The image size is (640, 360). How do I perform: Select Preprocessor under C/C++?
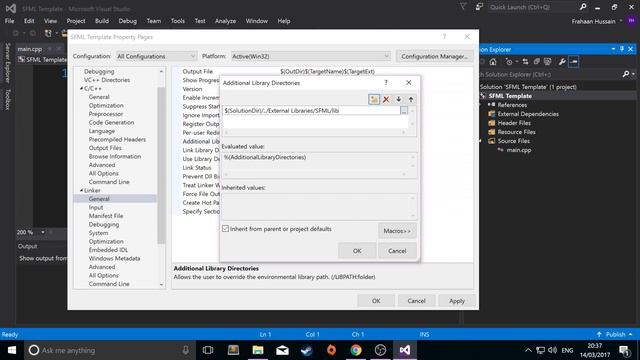coord(106,114)
